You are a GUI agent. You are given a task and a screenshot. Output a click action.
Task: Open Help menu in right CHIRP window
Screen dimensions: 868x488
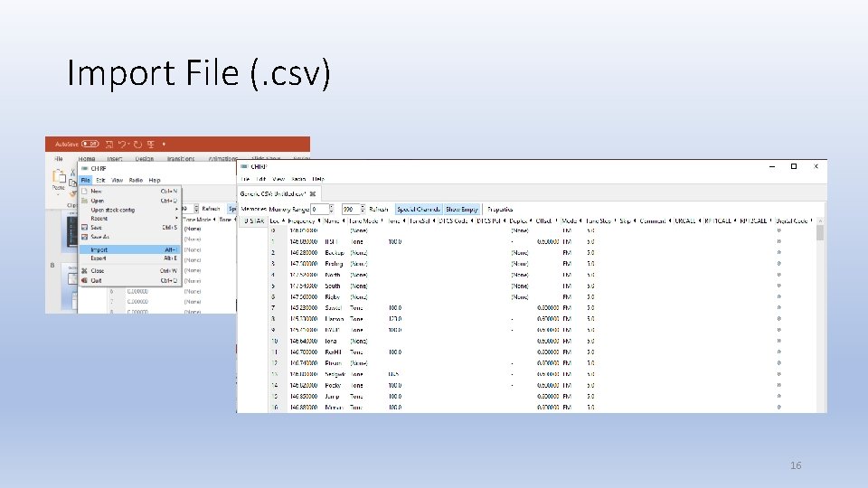click(318, 179)
